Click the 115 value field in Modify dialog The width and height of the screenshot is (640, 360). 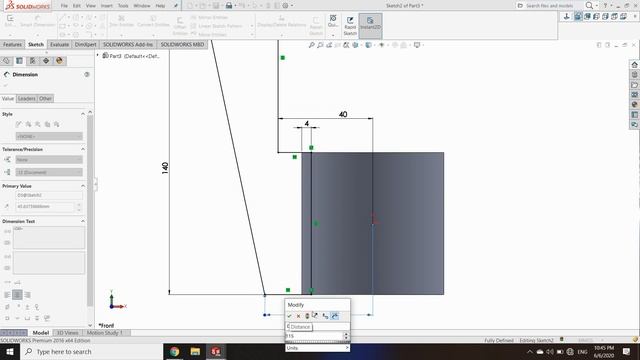click(314, 336)
